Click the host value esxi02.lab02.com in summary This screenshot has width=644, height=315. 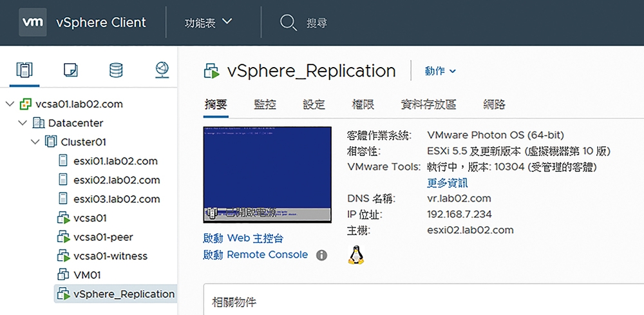[470, 230]
